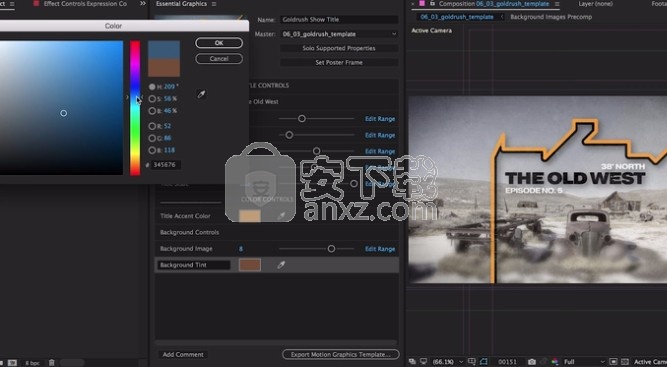Image resolution: width=667 pixels, height=367 pixels.
Task: Click Export Motion Graphics Template button
Action: [341, 354]
